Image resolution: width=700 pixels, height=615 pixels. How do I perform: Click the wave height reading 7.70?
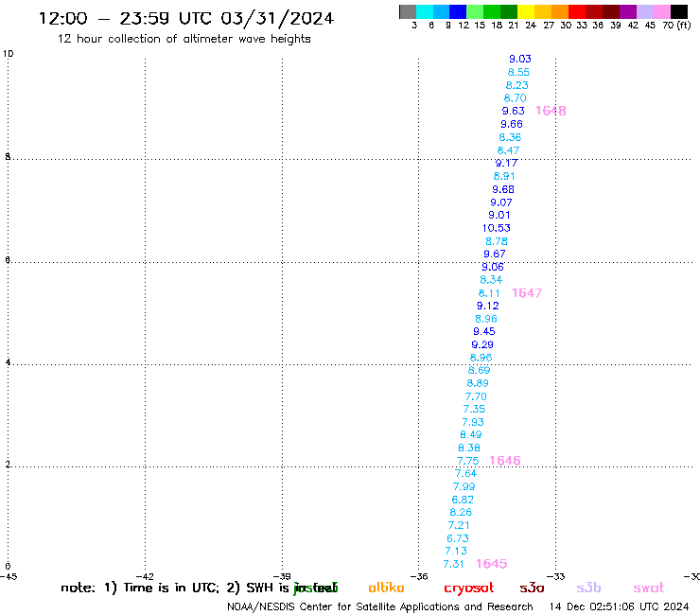tap(476, 396)
